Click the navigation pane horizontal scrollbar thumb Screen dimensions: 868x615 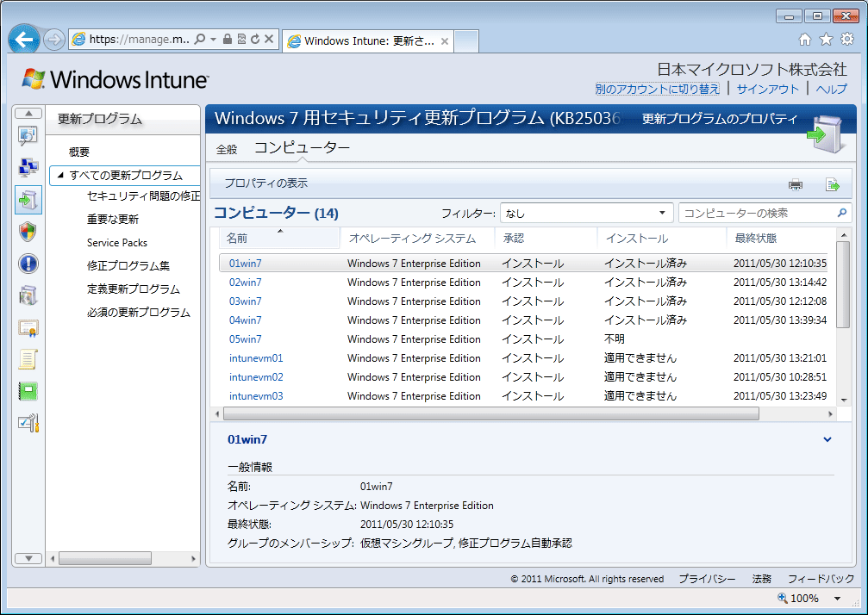coord(105,559)
